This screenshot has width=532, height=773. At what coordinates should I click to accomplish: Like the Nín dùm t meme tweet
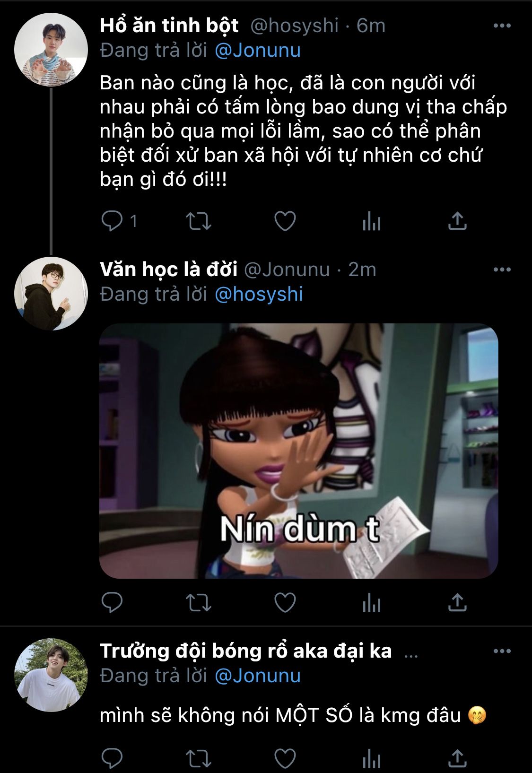click(x=285, y=602)
